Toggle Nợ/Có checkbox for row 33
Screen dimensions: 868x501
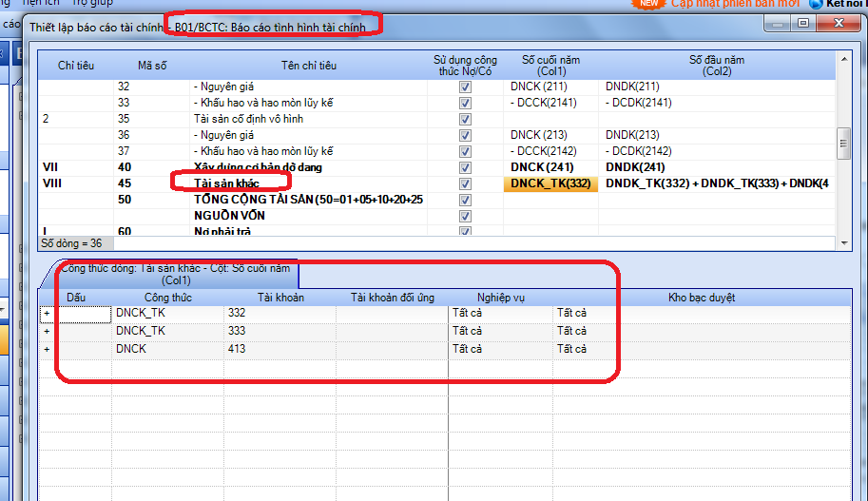click(465, 103)
